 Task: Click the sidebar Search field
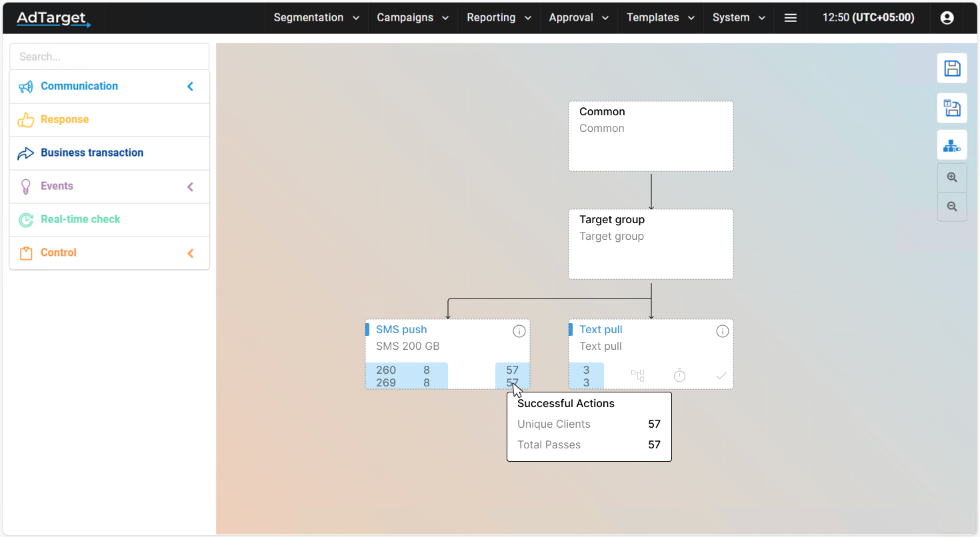point(109,57)
